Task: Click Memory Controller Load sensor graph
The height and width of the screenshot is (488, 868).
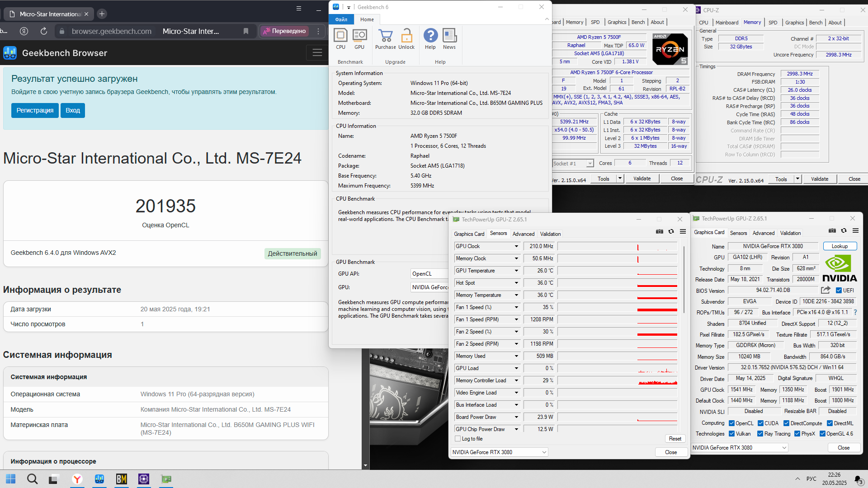Action: point(618,380)
